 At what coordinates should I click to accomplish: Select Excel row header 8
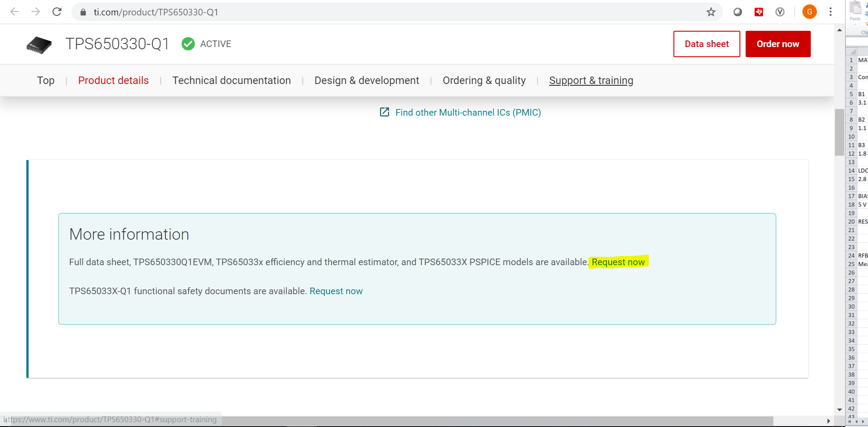pos(851,120)
